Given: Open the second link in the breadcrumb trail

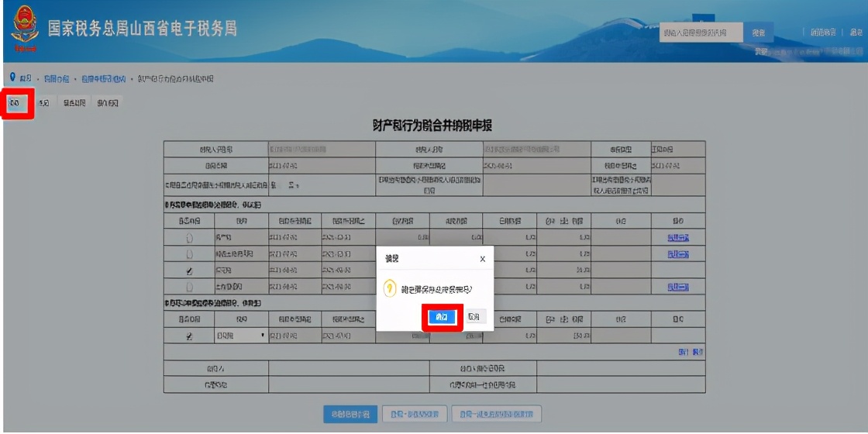Looking at the screenshot, I should click(57, 79).
